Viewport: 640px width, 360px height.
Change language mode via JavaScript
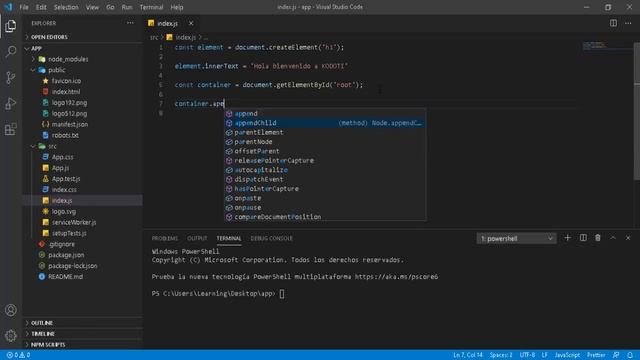pyautogui.click(x=567, y=355)
